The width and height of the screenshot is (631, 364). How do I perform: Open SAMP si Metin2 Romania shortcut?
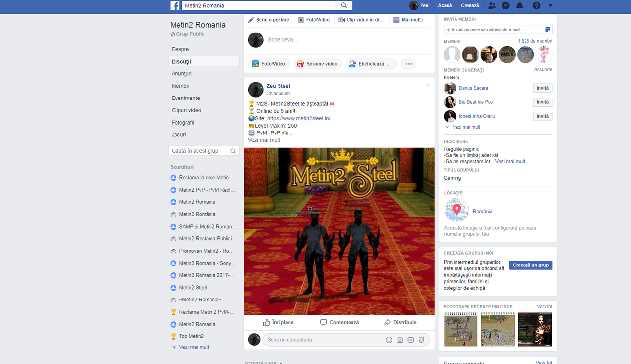[203, 227]
